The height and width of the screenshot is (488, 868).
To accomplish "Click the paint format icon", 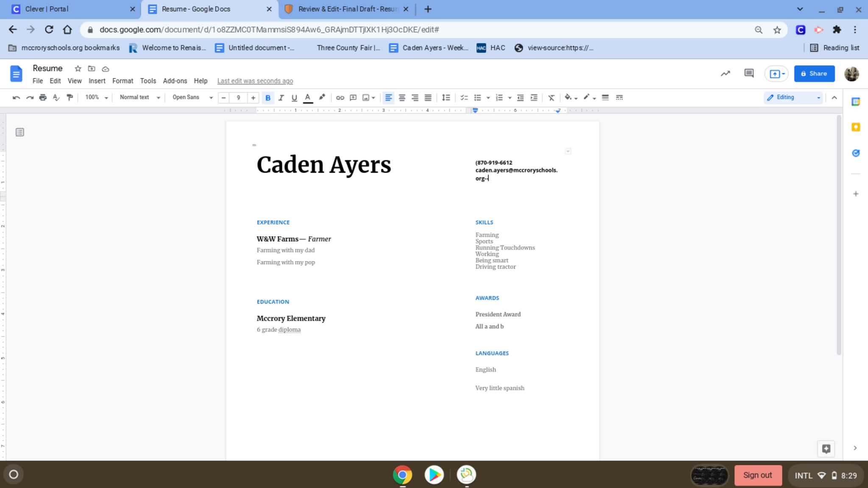I will pyautogui.click(x=70, y=98).
